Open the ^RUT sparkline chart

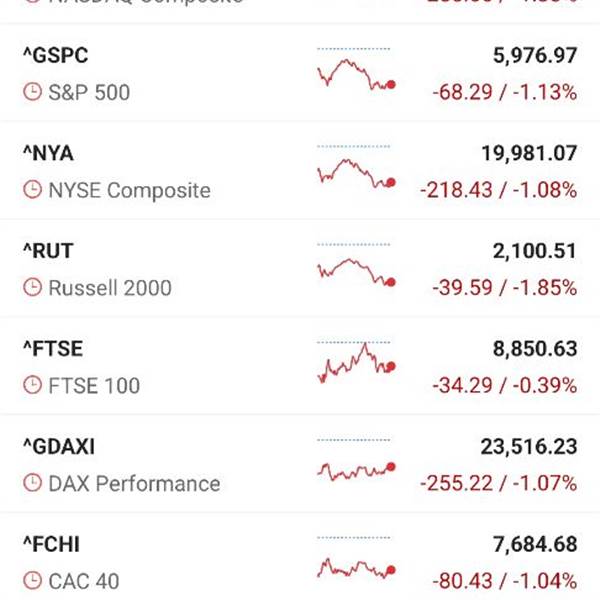coord(356,265)
